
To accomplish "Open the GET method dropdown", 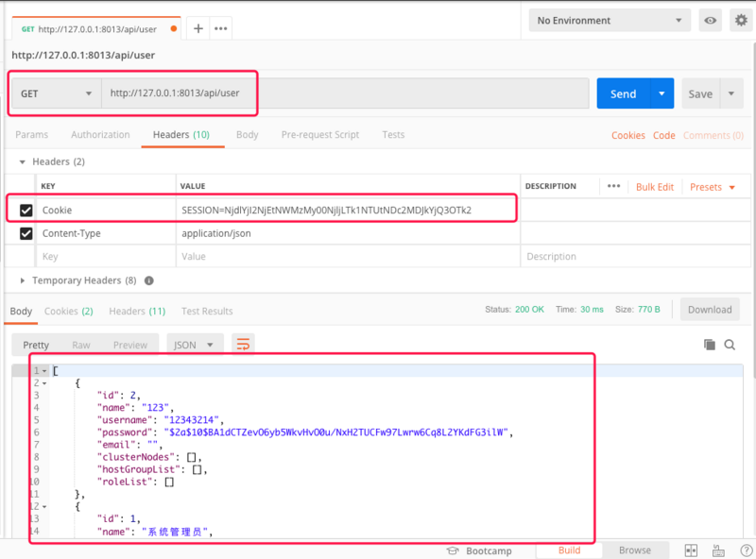I will 56,93.
